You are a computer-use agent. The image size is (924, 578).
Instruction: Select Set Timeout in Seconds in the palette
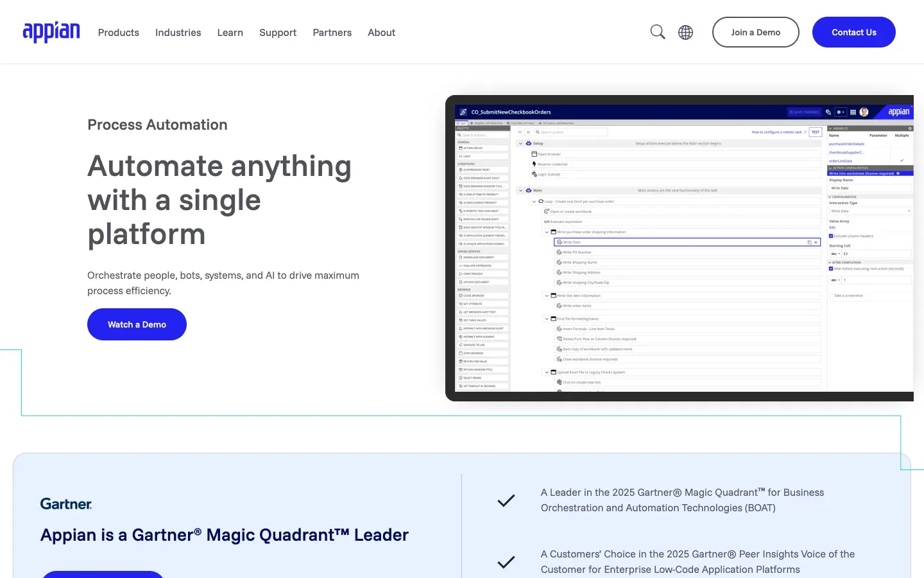point(483,386)
